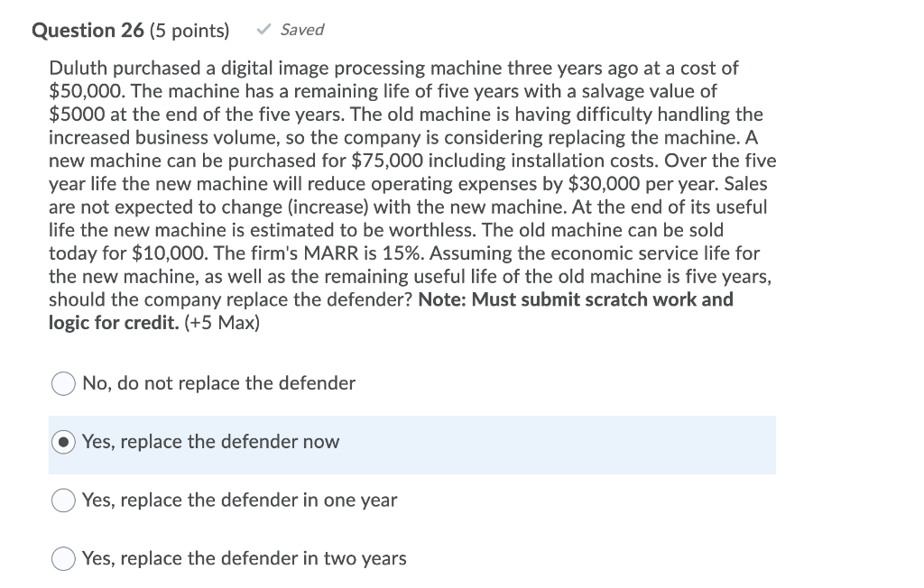Click the label "Yes, replace the defender now"
This screenshot has width=924, height=588.
tap(210, 442)
